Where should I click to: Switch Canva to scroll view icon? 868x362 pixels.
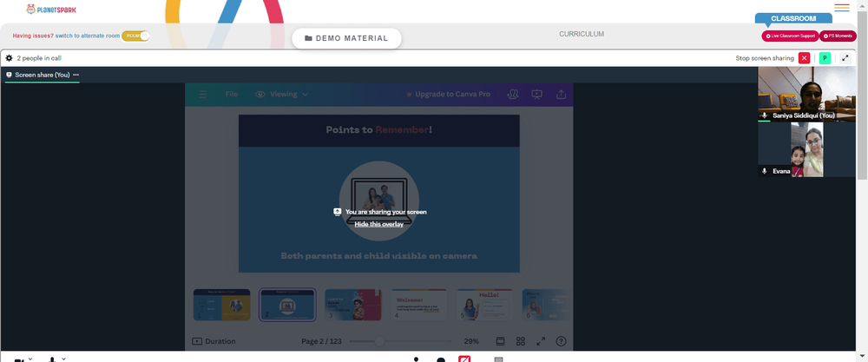pos(501,341)
